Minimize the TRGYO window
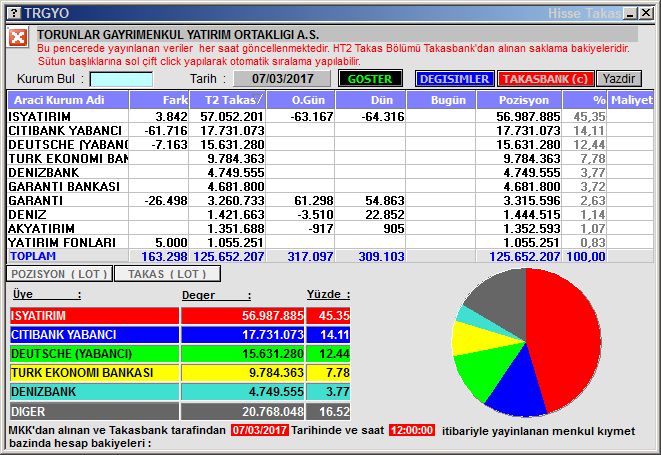Screen dimensions: 661x455 [x=631, y=13]
